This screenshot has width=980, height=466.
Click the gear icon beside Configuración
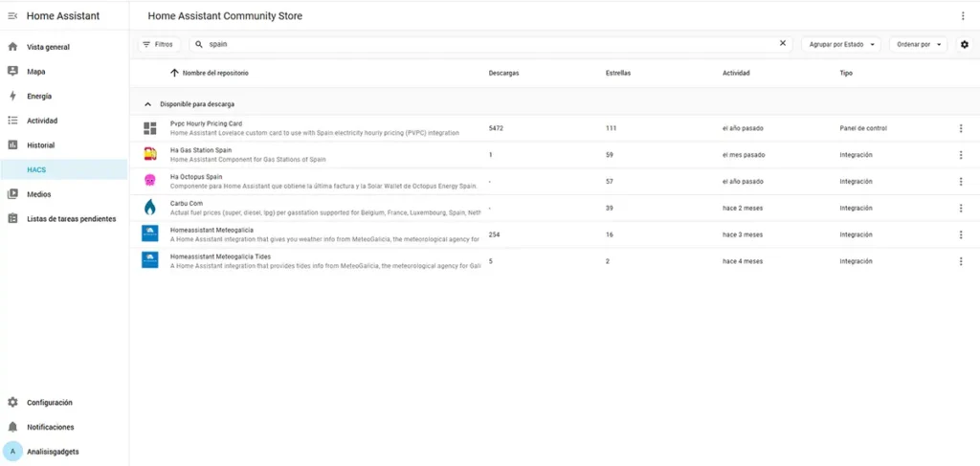click(x=12, y=402)
